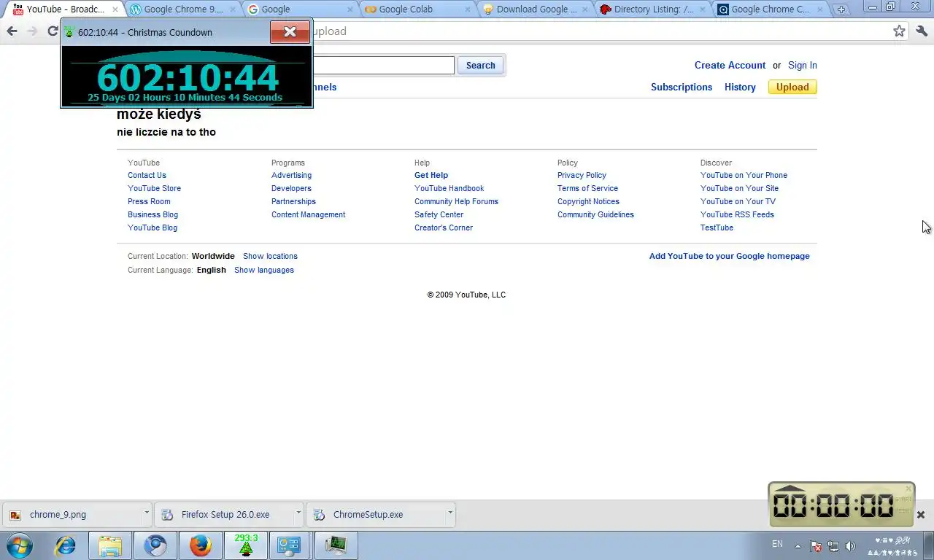Open a new tab with the plus button
The height and width of the screenshot is (560, 934).
(x=841, y=9)
